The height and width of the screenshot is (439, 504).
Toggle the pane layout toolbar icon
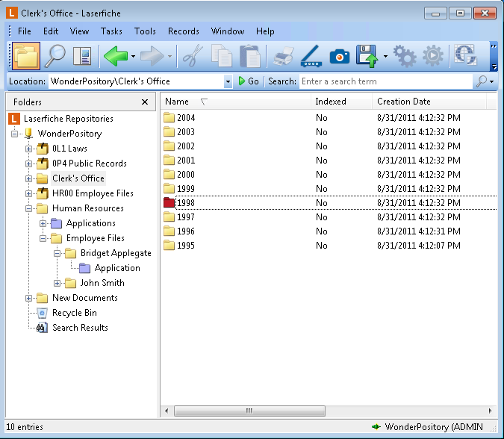tap(82, 56)
